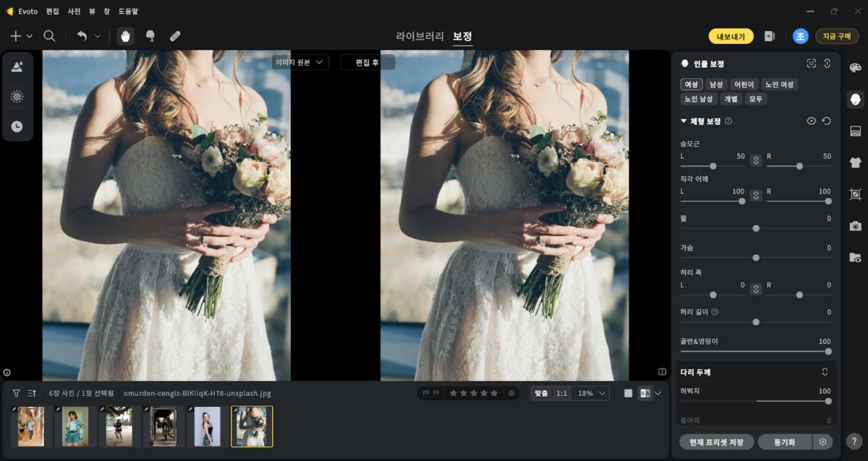This screenshot has width=868, height=461.
Task: Click the zoom magnifier icon
Action: (49, 36)
